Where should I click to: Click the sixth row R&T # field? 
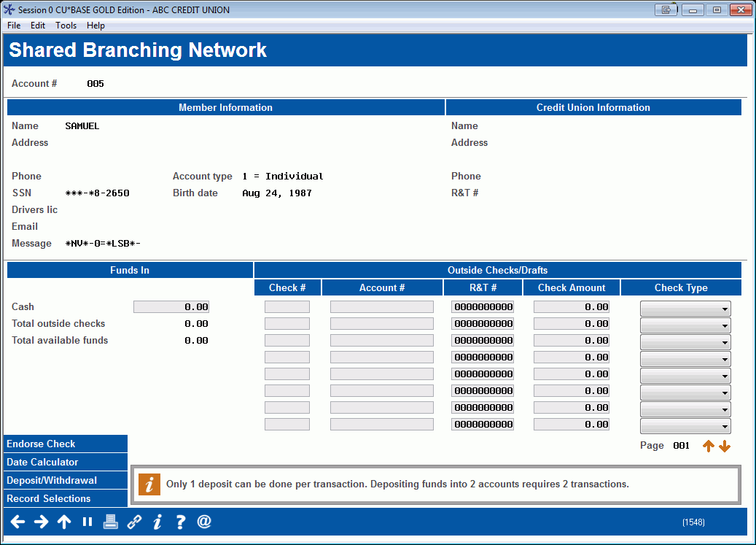pos(483,390)
